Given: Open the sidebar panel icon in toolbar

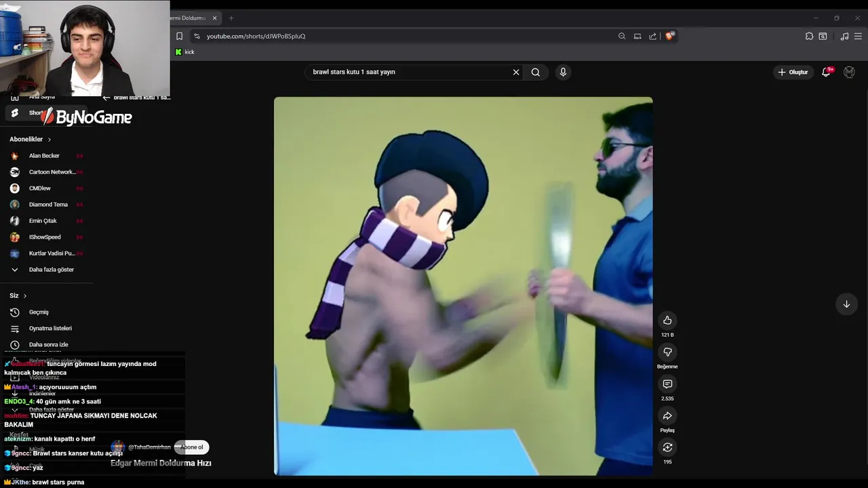Looking at the screenshot, I should tap(823, 36).
